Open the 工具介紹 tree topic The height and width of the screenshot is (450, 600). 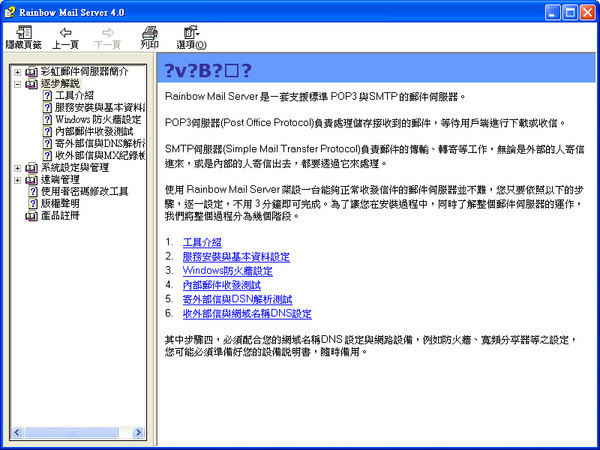coord(74,95)
